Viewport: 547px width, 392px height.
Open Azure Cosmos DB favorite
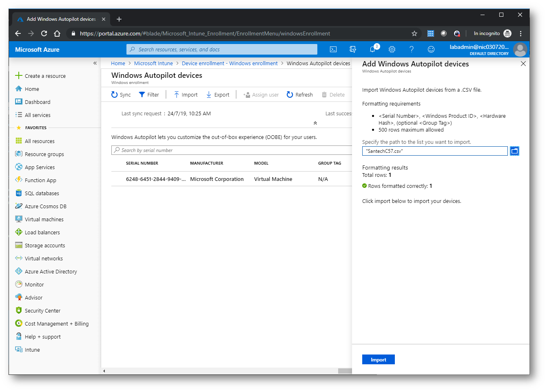tap(41, 206)
